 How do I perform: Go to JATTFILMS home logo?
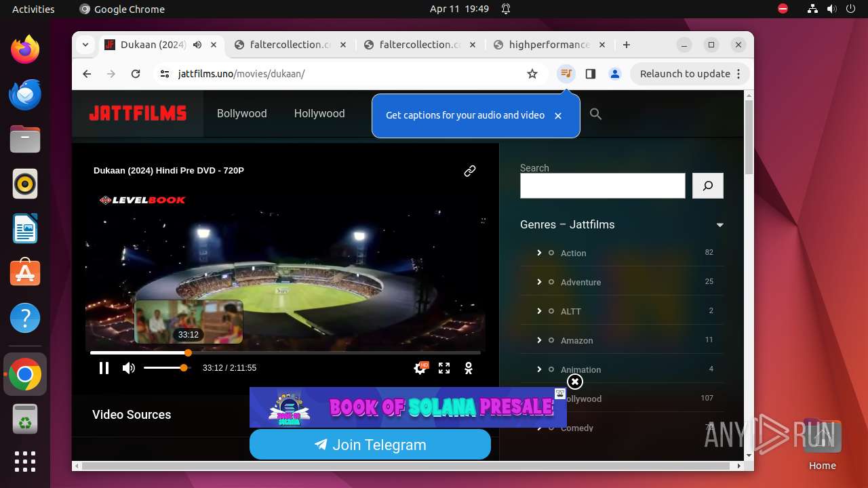(x=138, y=113)
